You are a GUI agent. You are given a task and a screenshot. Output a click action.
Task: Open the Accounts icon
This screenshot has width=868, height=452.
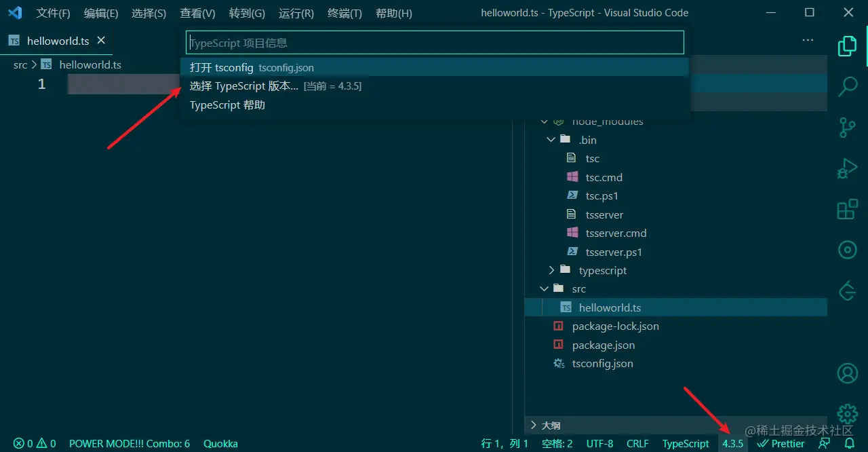click(848, 373)
